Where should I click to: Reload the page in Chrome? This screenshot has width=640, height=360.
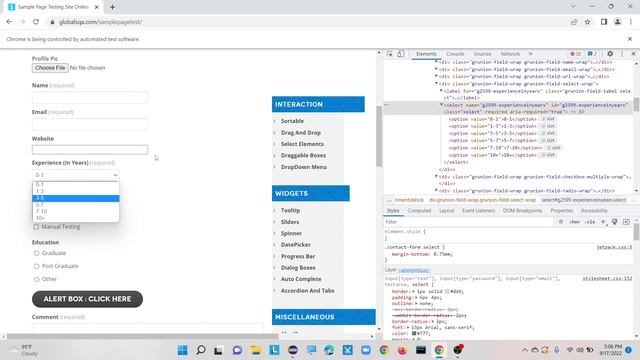(x=36, y=22)
